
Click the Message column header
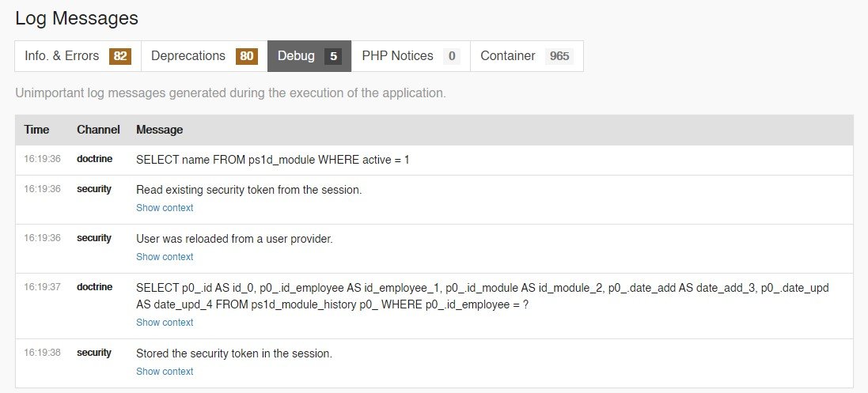(159, 130)
